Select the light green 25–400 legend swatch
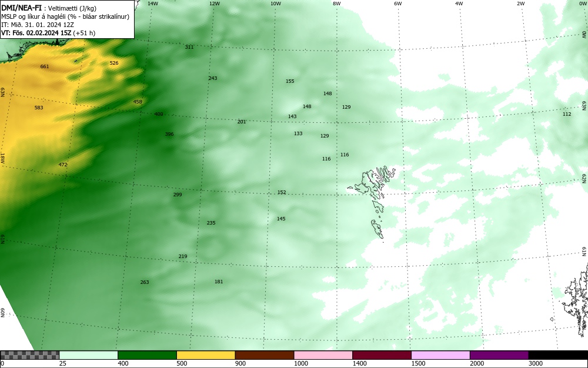588x368 pixels. pyautogui.click(x=89, y=355)
